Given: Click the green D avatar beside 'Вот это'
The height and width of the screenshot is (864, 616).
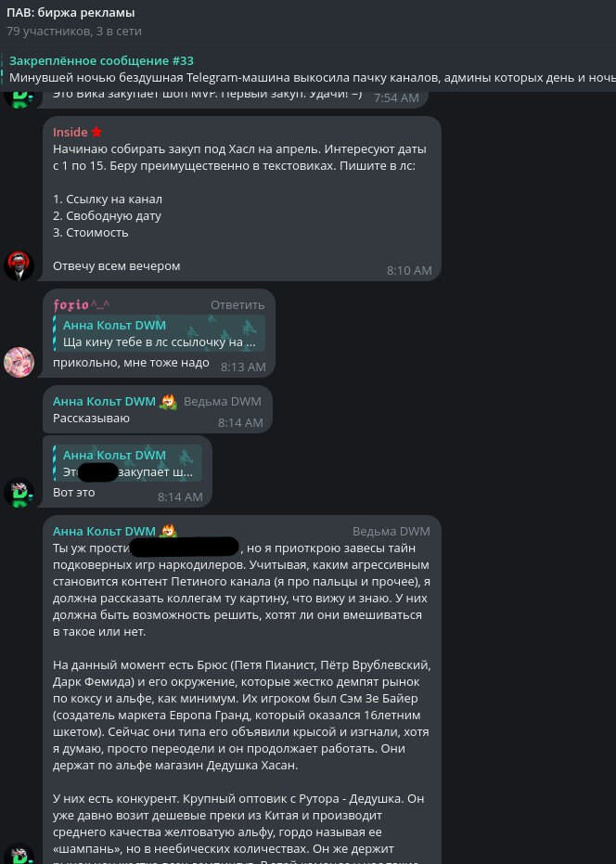Looking at the screenshot, I should (x=19, y=492).
